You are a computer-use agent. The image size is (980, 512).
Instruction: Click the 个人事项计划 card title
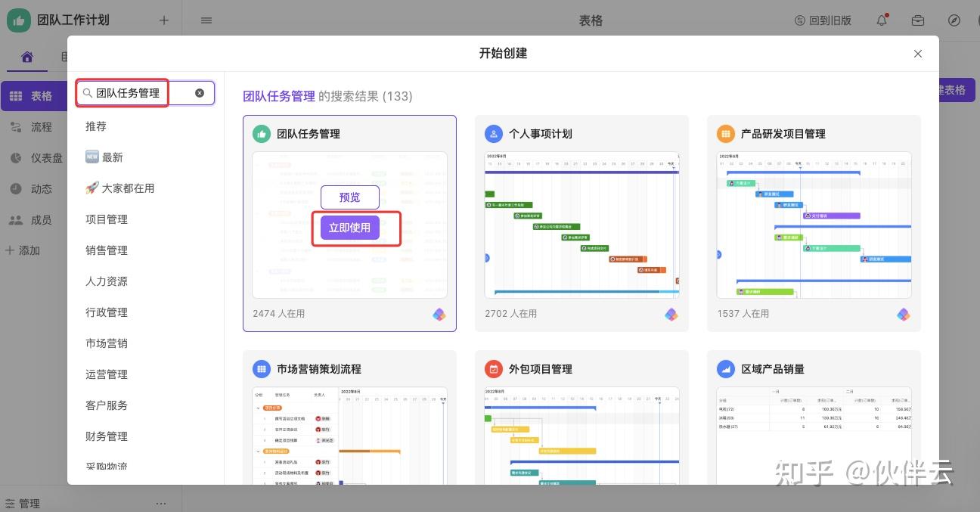coord(541,134)
